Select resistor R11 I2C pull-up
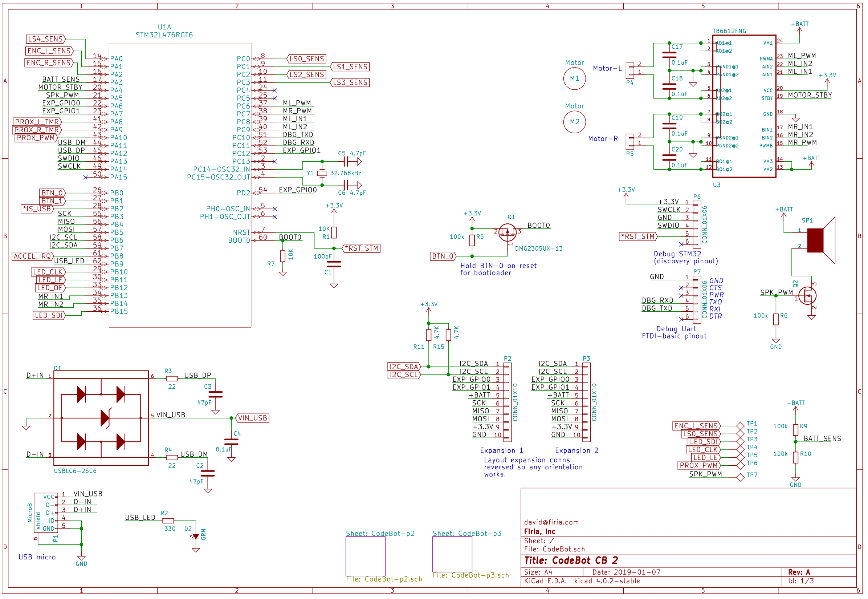 pos(428,335)
